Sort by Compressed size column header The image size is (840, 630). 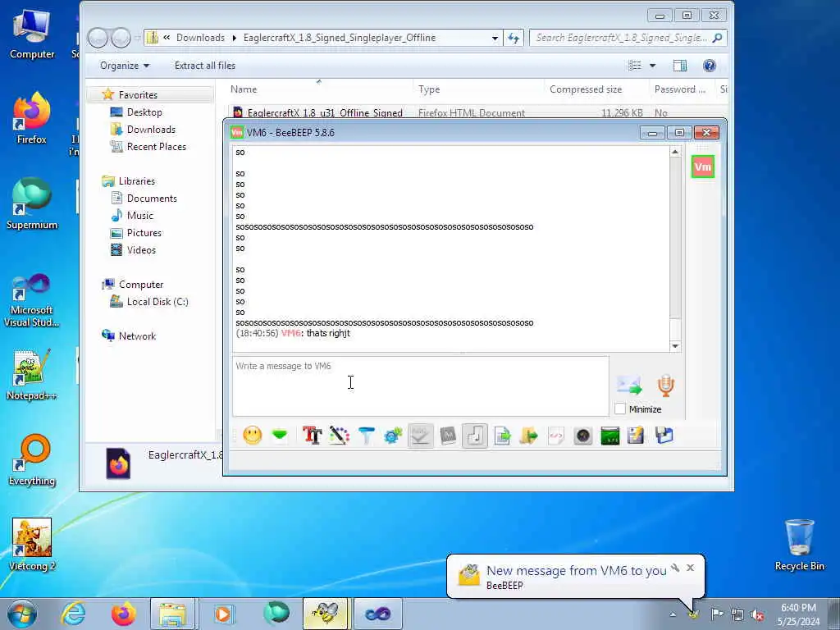pyautogui.click(x=586, y=89)
